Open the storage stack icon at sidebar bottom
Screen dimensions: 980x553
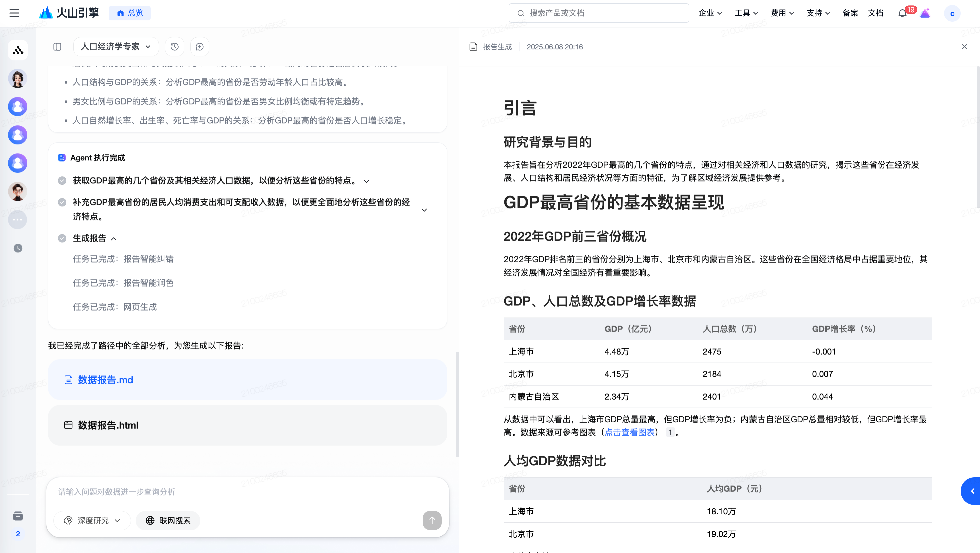[x=18, y=516]
